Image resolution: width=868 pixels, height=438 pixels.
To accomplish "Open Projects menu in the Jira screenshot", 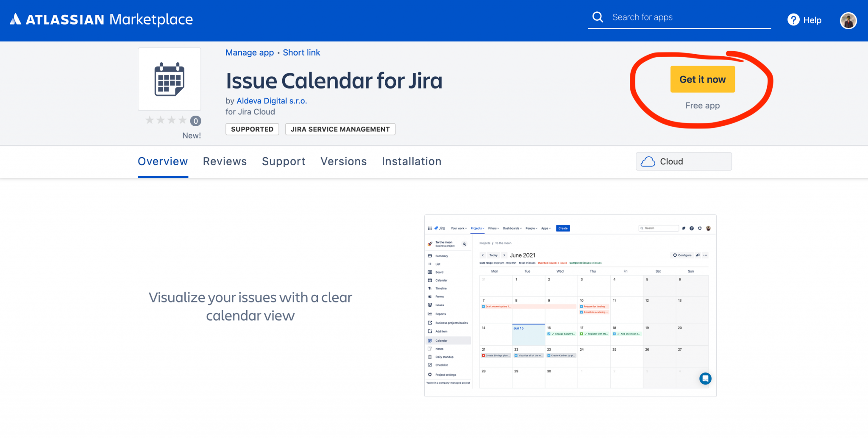I will click(x=477, y=228).
